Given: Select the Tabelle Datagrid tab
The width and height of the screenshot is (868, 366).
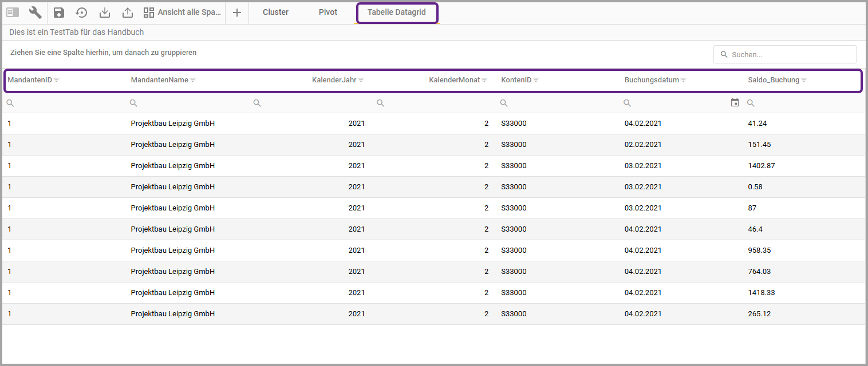Looking at the screenshot, I should (x=397, y=12).
